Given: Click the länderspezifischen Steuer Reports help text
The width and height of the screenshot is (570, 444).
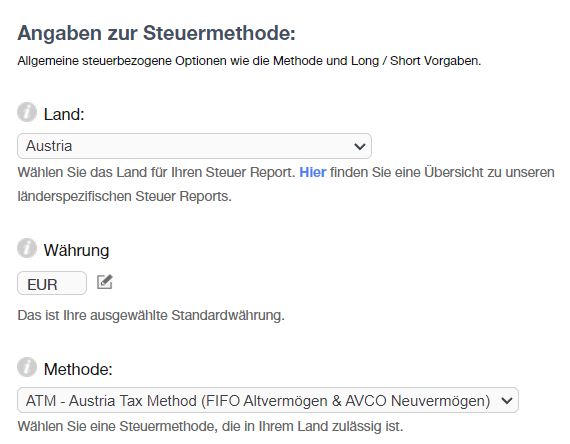Looking at the screenshot, I should (124, 196).
